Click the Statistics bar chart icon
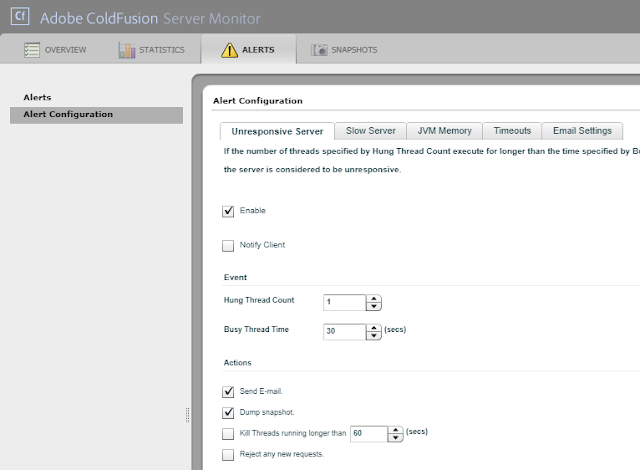 [126, 50]
